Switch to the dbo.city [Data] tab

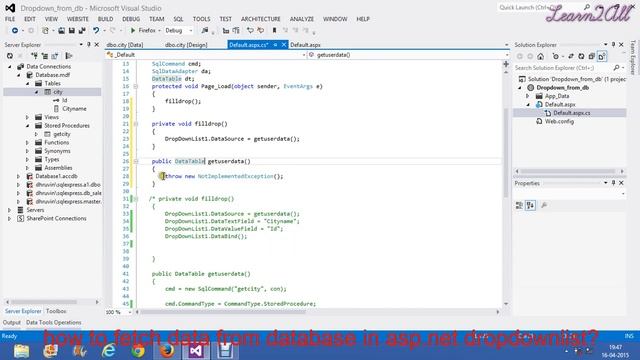125,45
